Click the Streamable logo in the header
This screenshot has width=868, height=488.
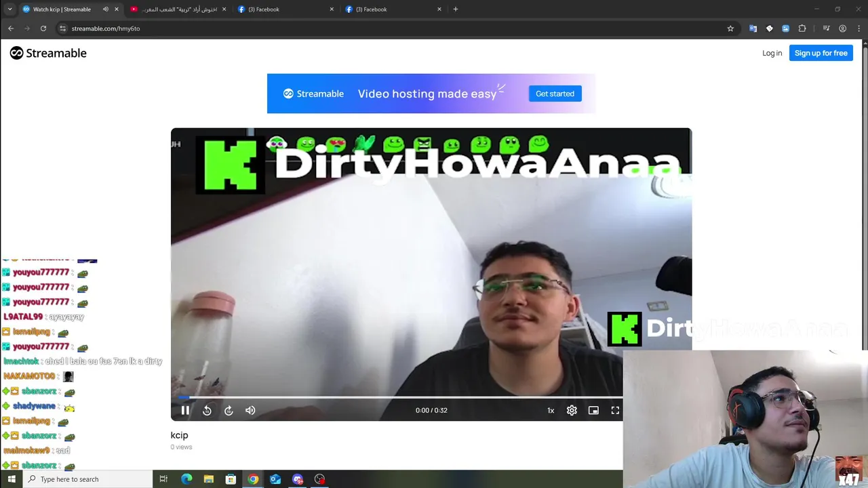point(48,53)
